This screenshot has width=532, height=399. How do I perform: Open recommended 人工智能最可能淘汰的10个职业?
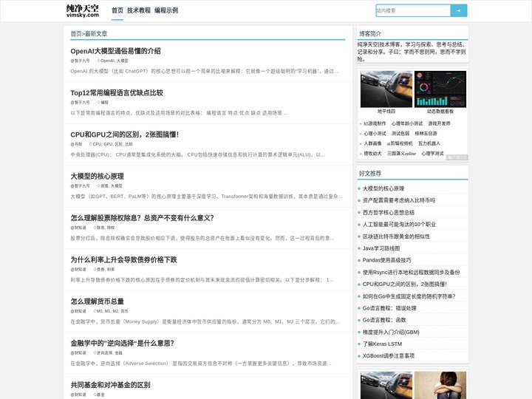click(399, 225)
